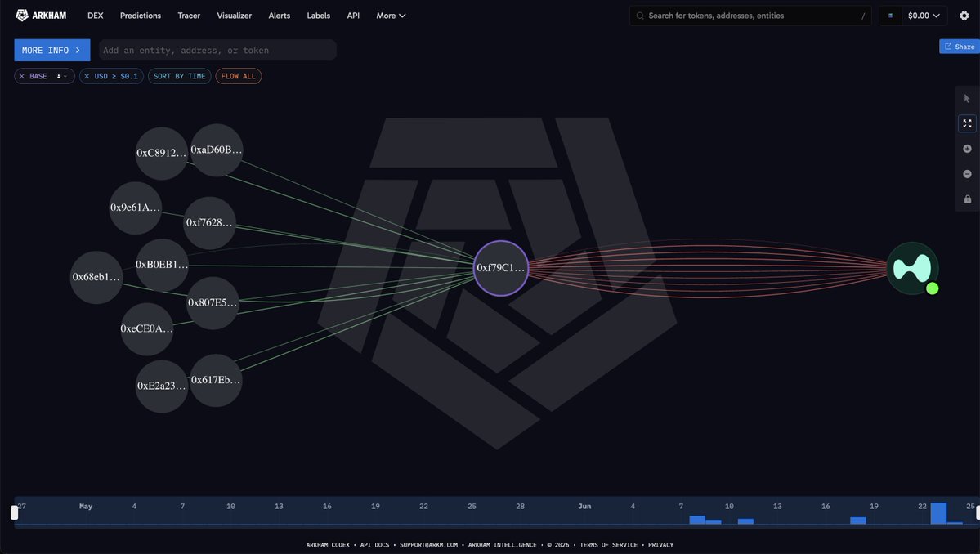Remove the BASE chain filter

(x=22, y=76)
